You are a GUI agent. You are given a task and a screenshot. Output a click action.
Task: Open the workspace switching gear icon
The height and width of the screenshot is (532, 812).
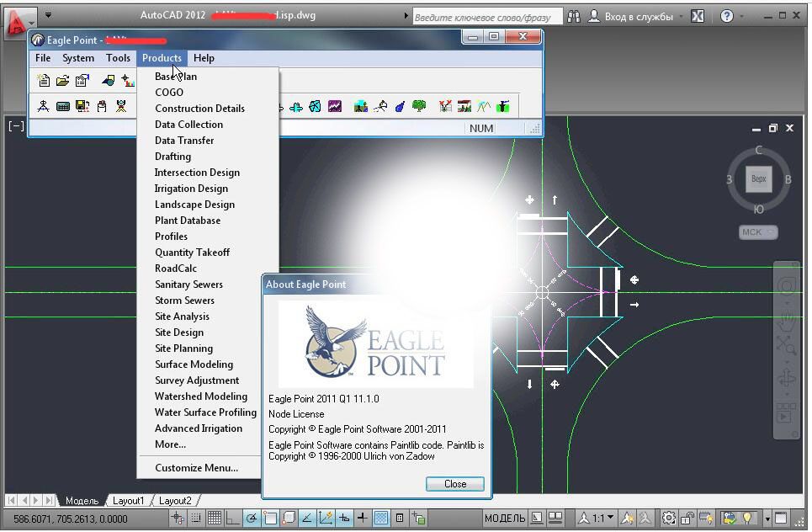coord(669,518)
